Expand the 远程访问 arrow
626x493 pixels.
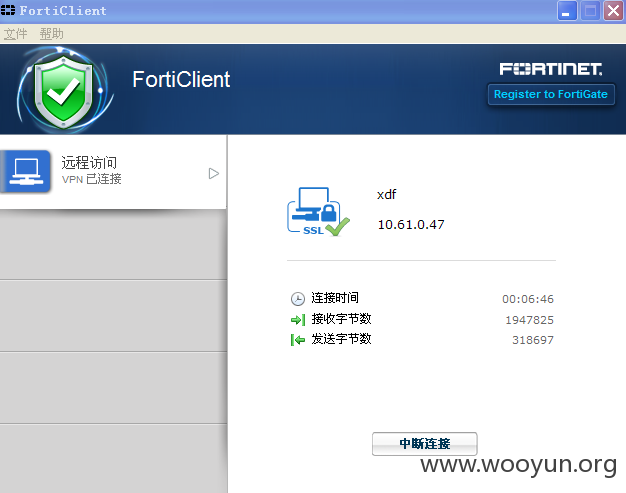click(214, 173)
